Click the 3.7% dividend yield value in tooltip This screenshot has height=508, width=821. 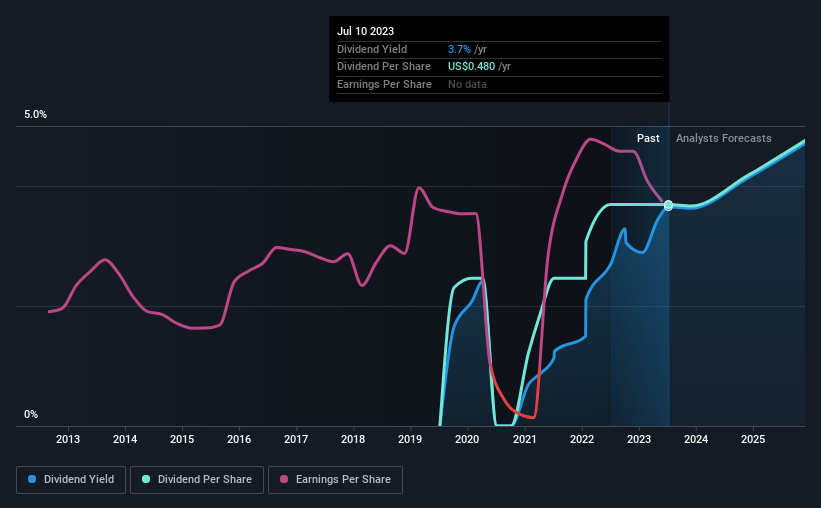(x=459, y=49)
